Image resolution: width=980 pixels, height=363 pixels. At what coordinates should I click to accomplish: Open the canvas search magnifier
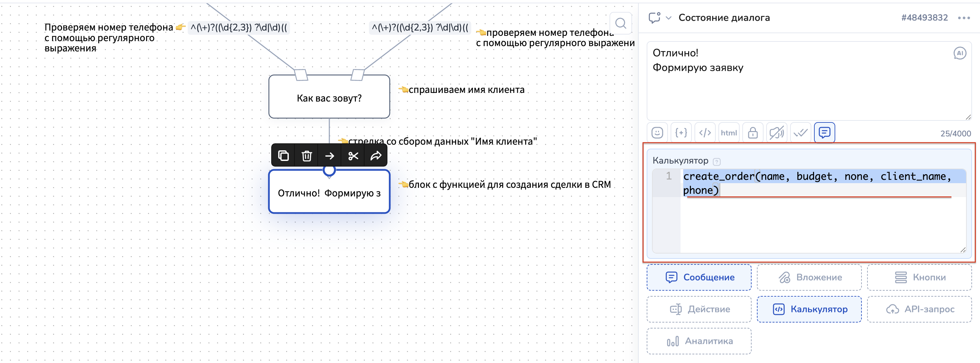pos(620,24)
